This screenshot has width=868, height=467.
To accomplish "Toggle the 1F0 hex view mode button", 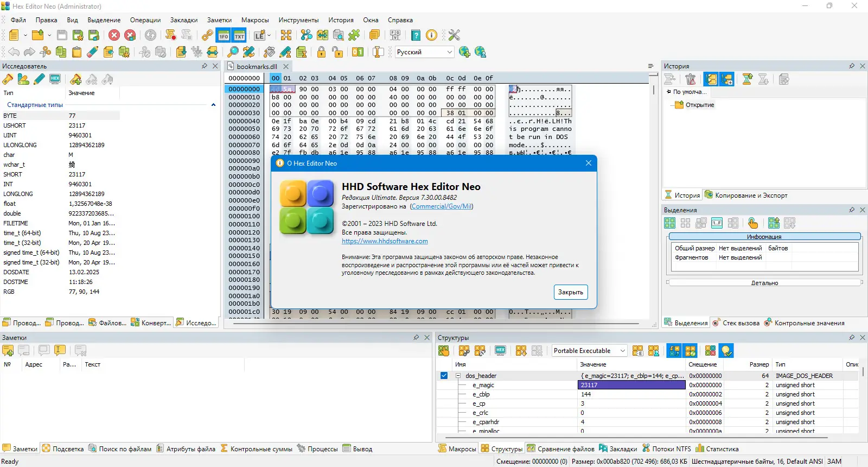I will 224,35.
